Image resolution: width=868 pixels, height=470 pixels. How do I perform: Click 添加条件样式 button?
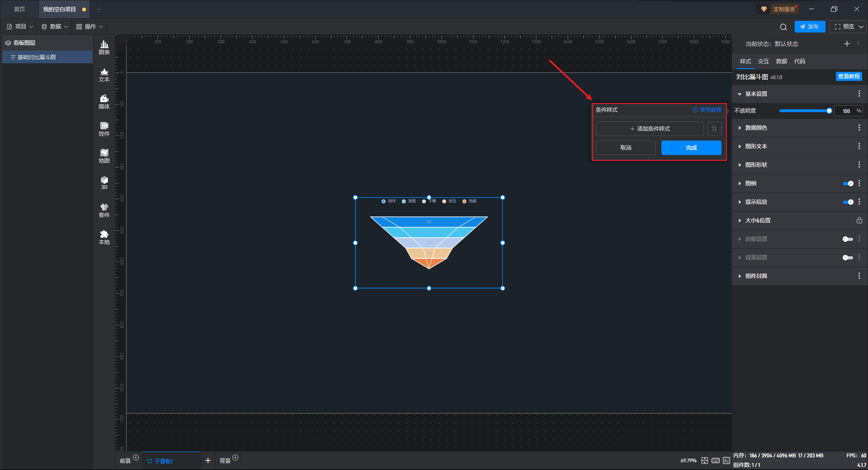click(650, 129)
